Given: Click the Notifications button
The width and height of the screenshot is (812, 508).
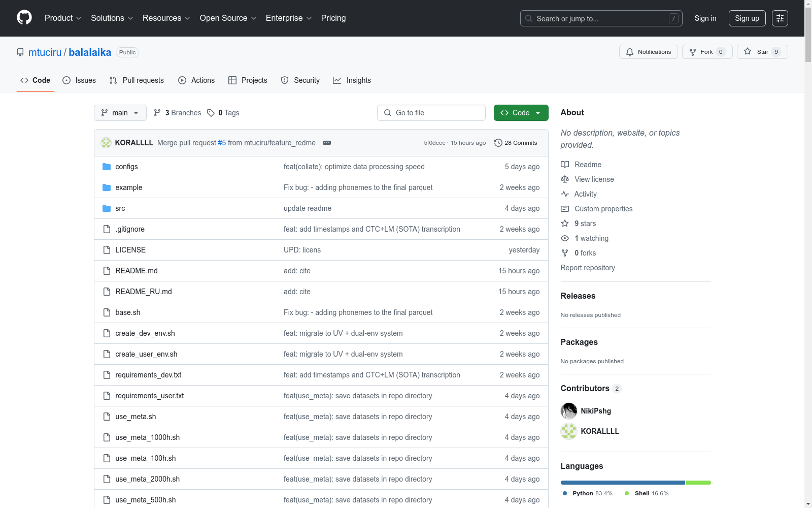Looking at the screenshot, I should coord(649,52).
